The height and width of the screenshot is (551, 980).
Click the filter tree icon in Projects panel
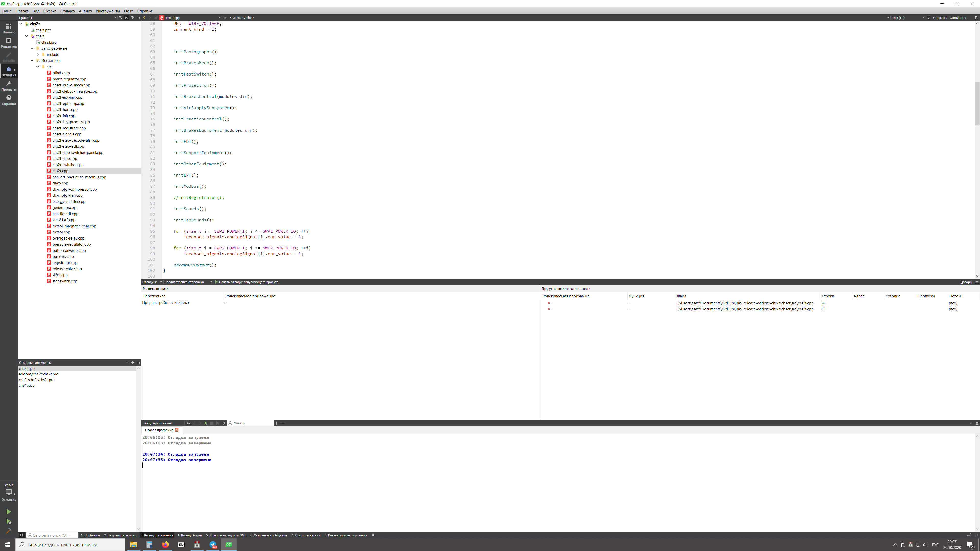point(121,18)
